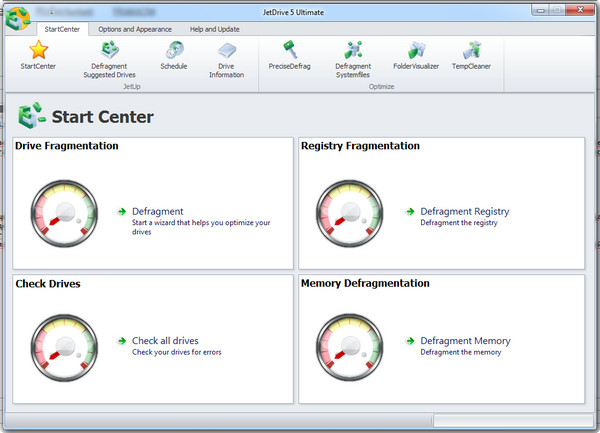Open the Options and Appearance tab

click(134, 30)
